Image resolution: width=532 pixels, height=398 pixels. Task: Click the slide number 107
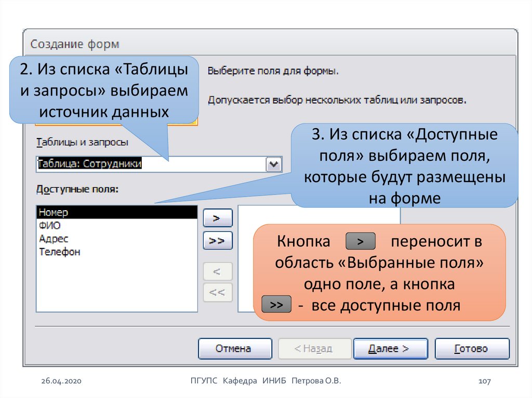(x=484, y=382)
